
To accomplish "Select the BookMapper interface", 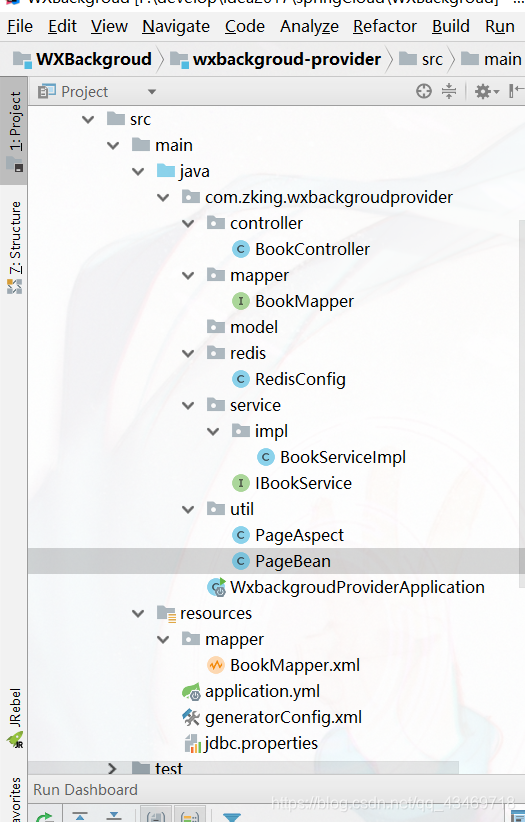I will point(304,301).
